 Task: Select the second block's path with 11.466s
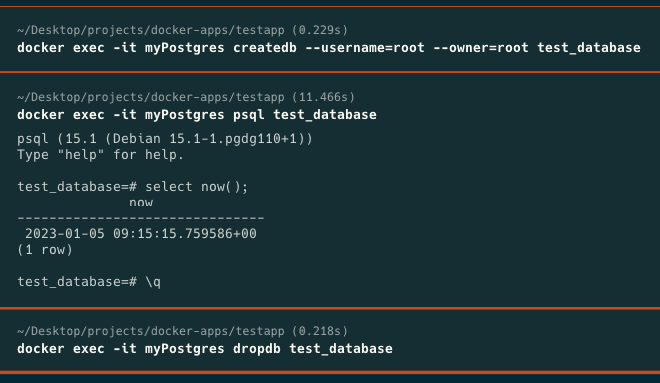click(x=186, y=97)
